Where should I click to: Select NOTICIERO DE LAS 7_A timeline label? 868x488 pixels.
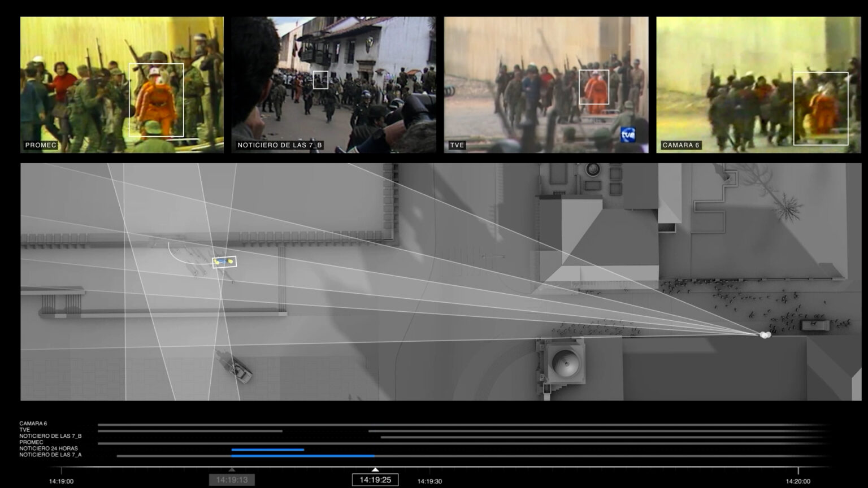click(x=50, y=455)
